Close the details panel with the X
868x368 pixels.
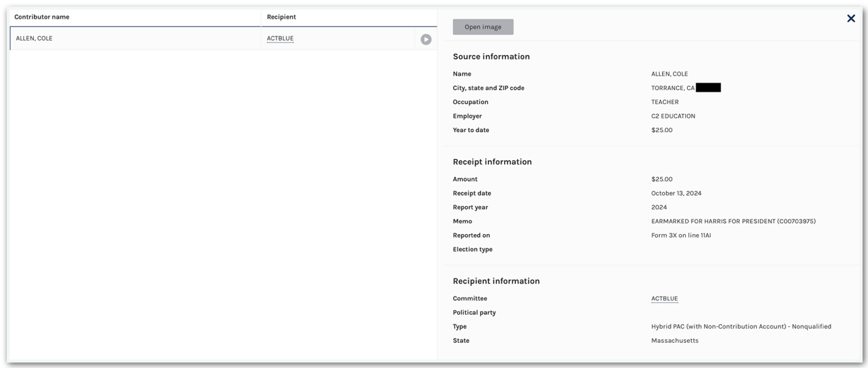850,19
